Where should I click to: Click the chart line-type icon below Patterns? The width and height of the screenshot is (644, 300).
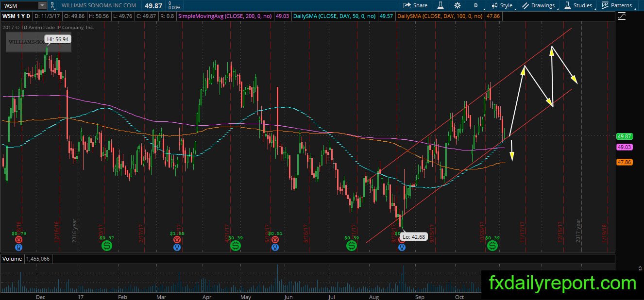[x=622, y=17]
